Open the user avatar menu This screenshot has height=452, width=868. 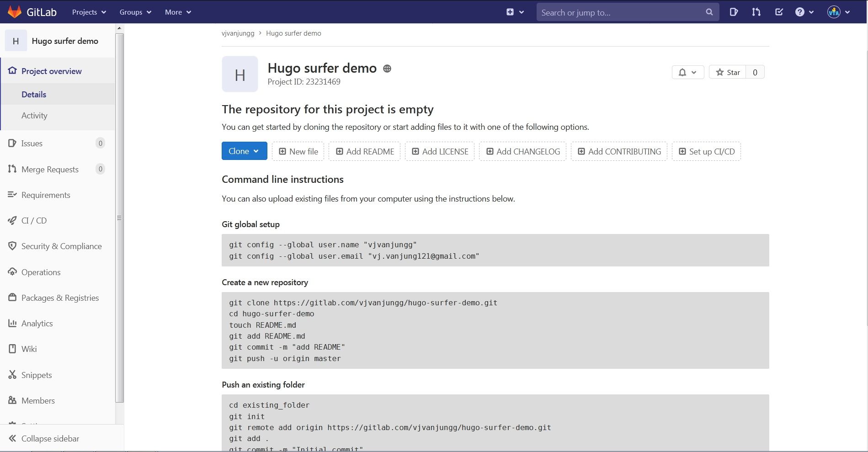839,12
